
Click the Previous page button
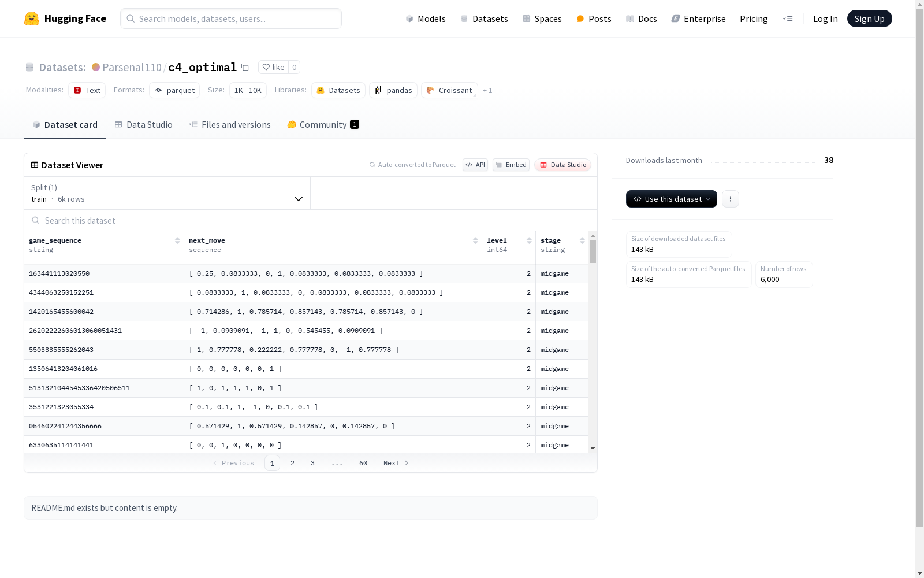pyautogui.click(x=233, y=463)
